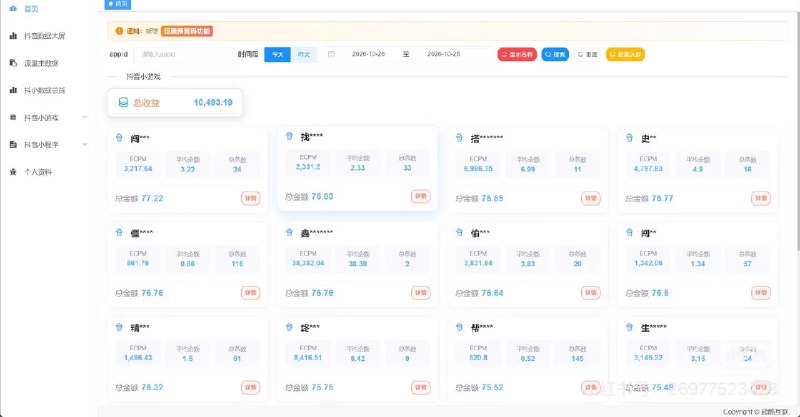This screenshot has width=800, height=417.
Task: Click the count value 115
Action: [237, 264]
